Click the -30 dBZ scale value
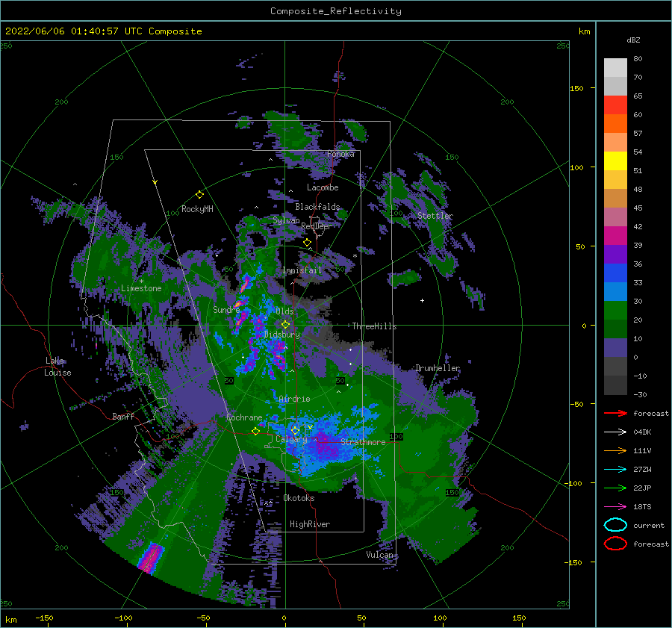 point(640,395)
